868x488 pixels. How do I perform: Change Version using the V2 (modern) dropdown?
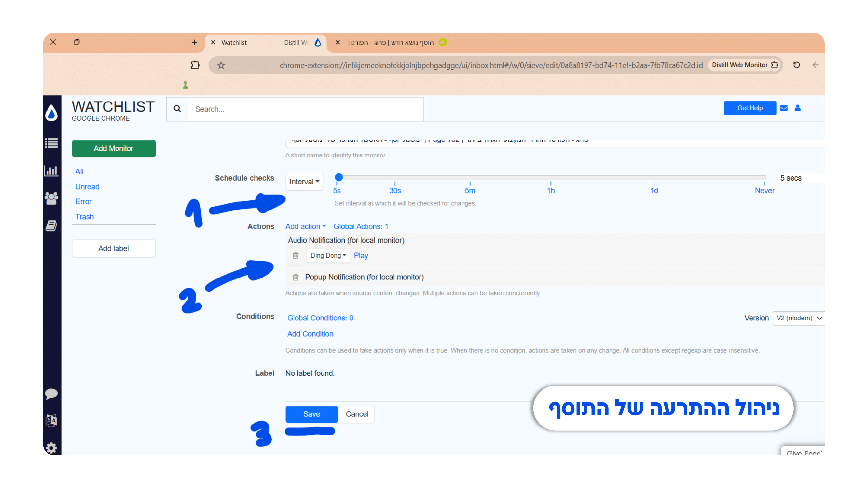pos(798,318)
